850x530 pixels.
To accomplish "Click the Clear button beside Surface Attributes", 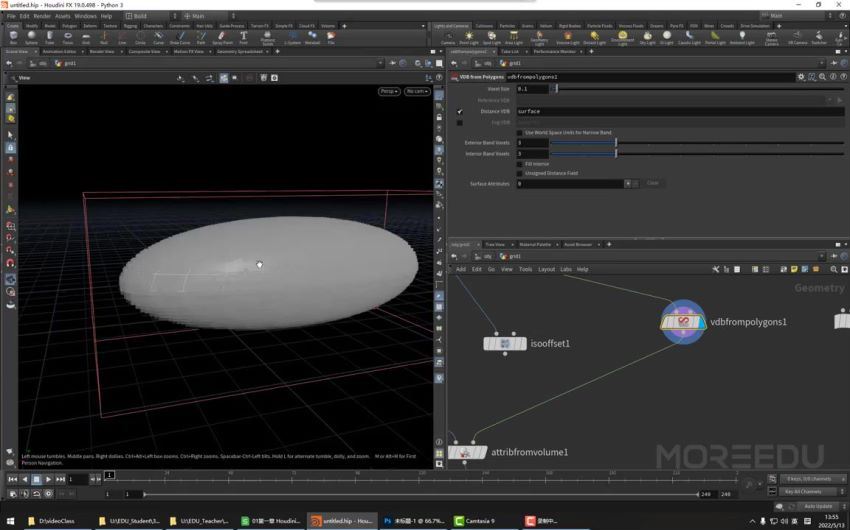I will click(x=653, y=183).
